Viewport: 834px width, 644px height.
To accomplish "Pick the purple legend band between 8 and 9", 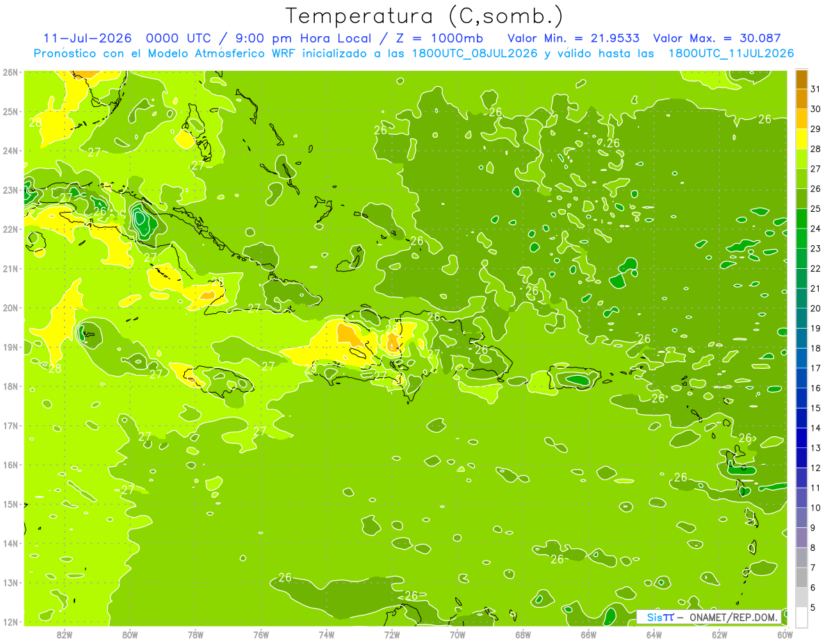I will coord(802,538).
